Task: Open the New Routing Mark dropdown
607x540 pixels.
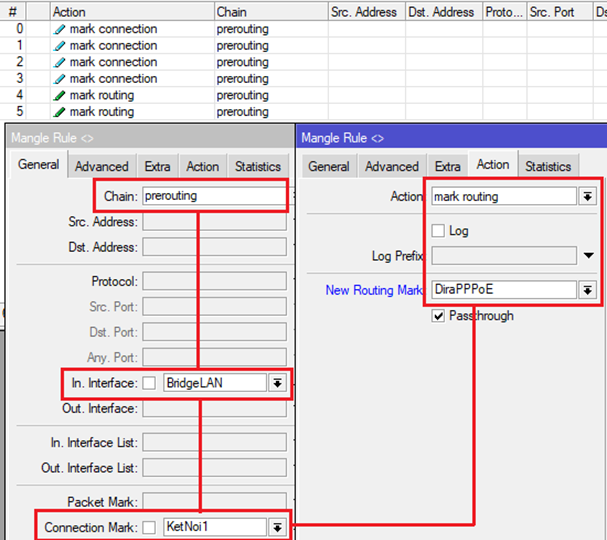Action: (x=587, y=290)
